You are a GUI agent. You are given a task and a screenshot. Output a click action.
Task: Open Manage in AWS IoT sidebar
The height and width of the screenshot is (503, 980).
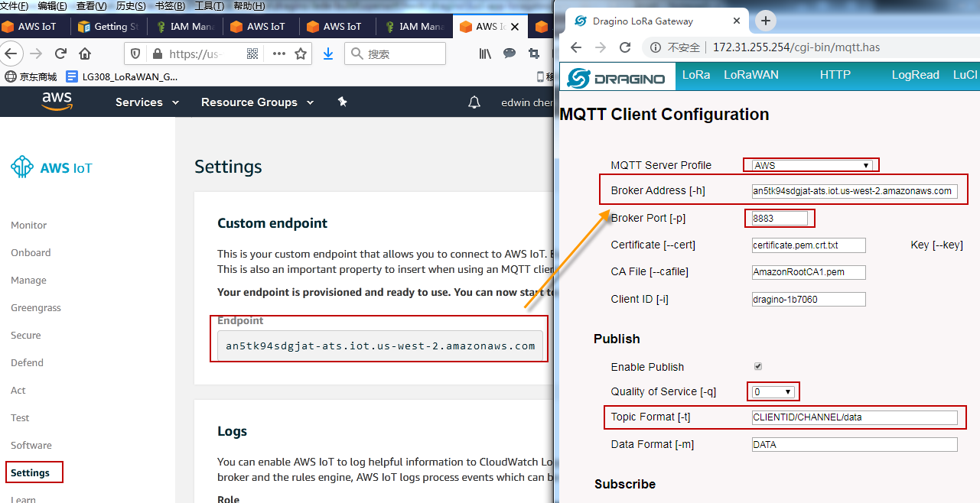28,281
